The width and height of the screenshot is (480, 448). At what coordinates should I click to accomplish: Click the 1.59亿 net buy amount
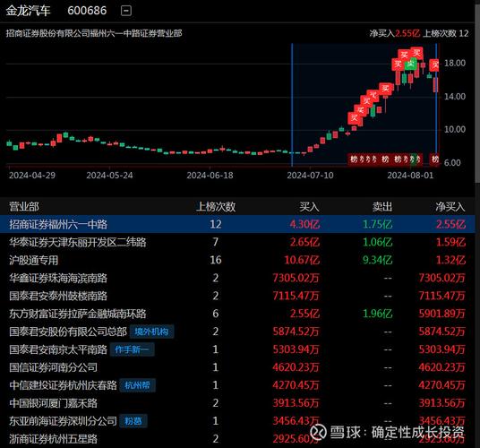[x=450, y=242]
